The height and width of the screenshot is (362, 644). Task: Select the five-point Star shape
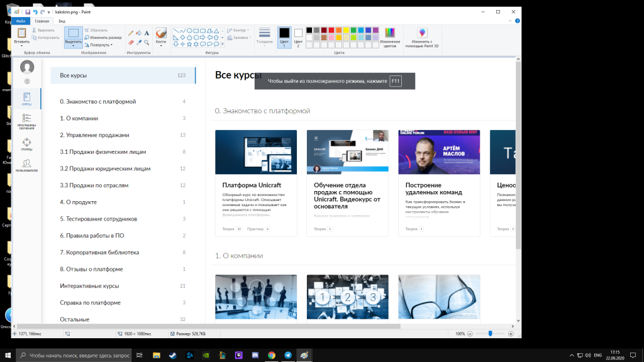pyautogui.click(x=189, y=44)
